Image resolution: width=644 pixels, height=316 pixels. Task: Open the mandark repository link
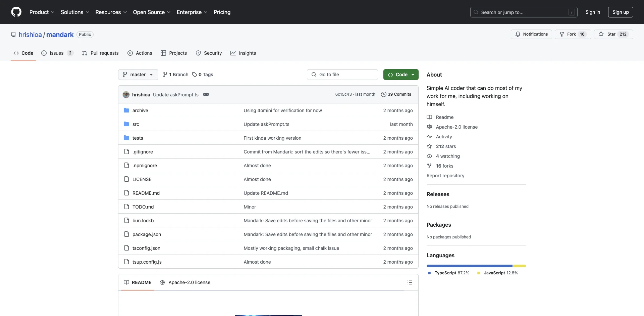pos(60,35)
